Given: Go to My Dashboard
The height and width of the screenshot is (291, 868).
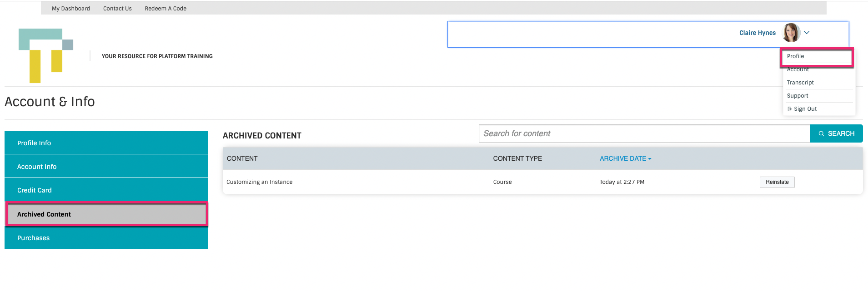Looking at the screenshot, I should [x=71, y=9].
